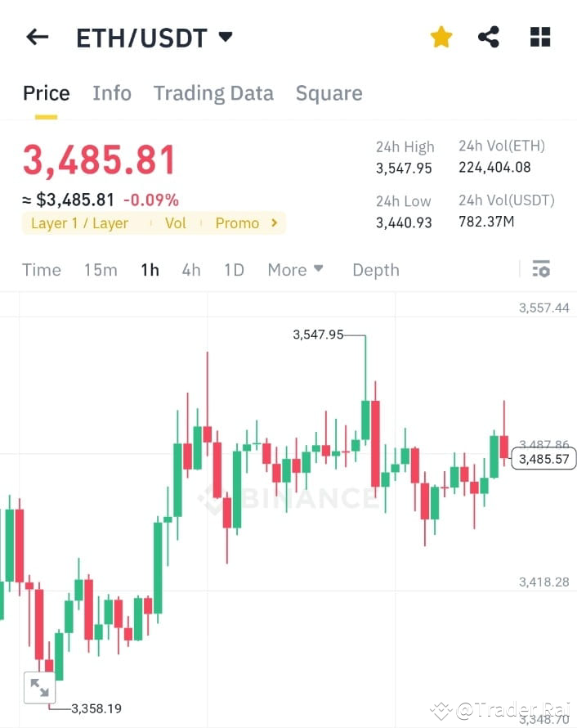Toggle ETH/USDT as favorite with star
577x728 pixels.
pyautogui.click(x=441, y=36)
